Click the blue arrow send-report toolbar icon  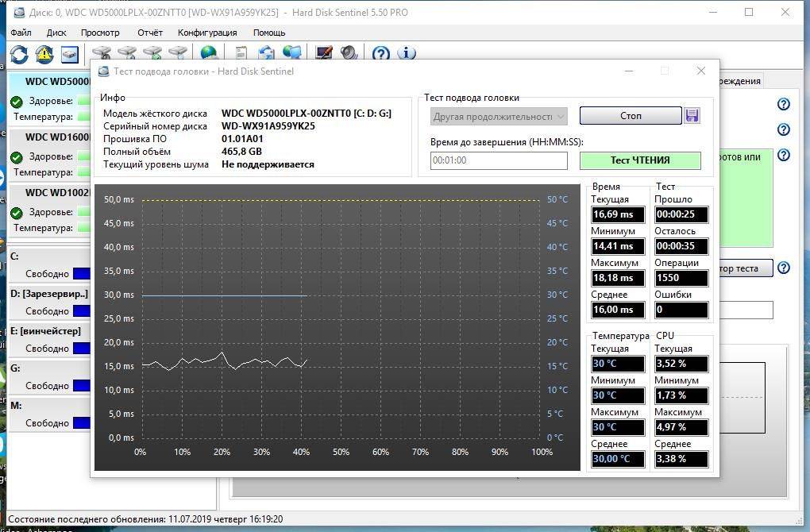[x=267, y=52]
